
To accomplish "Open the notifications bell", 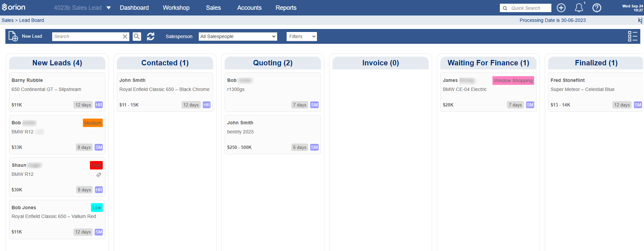I will click(579, 8).
